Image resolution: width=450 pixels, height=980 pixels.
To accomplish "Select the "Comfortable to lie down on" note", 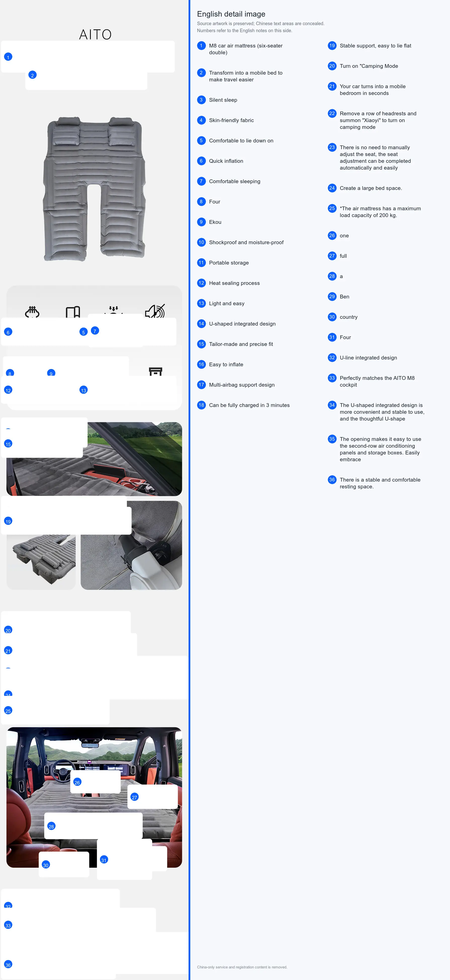I will 241,141.
